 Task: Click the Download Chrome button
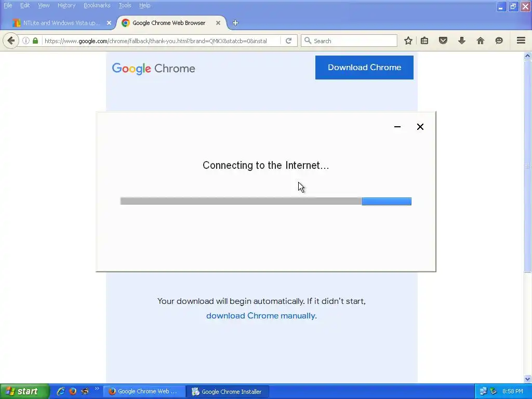click(364, 68)
